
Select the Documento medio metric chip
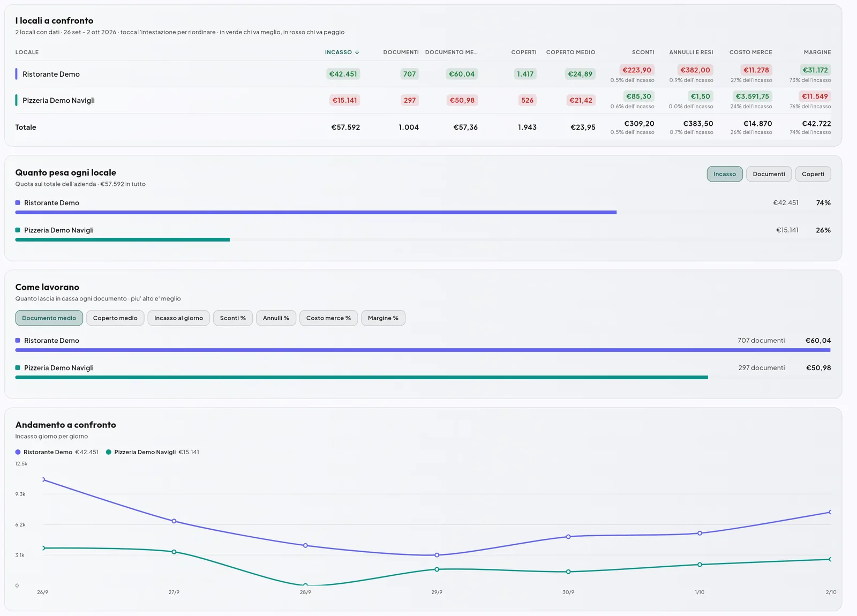click(x=49, y=318)
